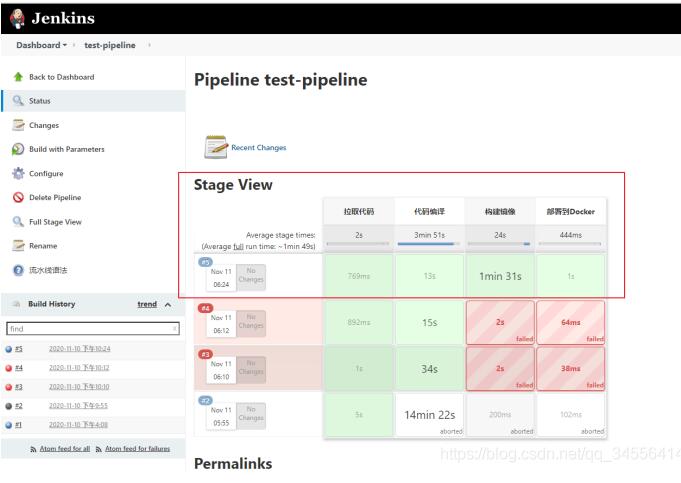Click the Delete Pipeline icon
The image size is (681, 483).
point(18,197)
